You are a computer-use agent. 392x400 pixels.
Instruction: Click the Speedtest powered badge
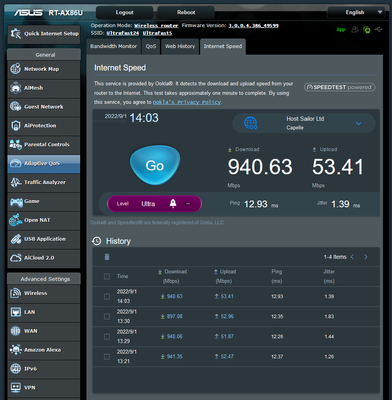point(340,87)
